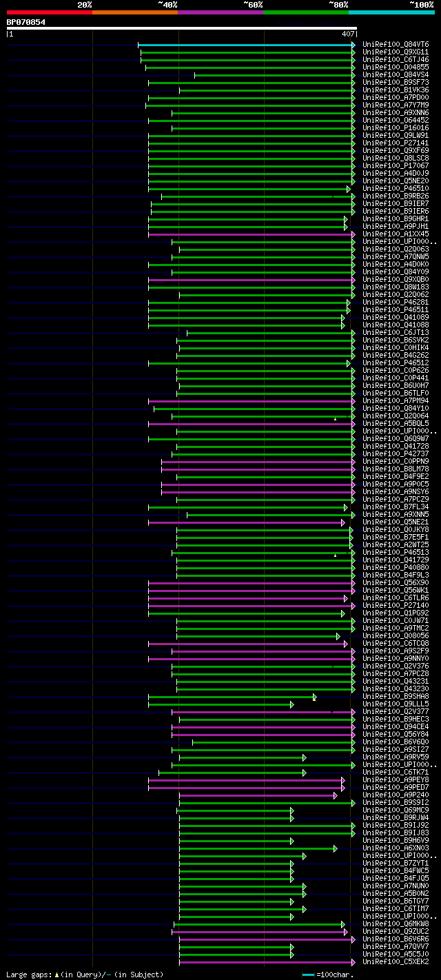Select the UniRef100_B9HEC3 label
The image size is (441, 980).
395,719
